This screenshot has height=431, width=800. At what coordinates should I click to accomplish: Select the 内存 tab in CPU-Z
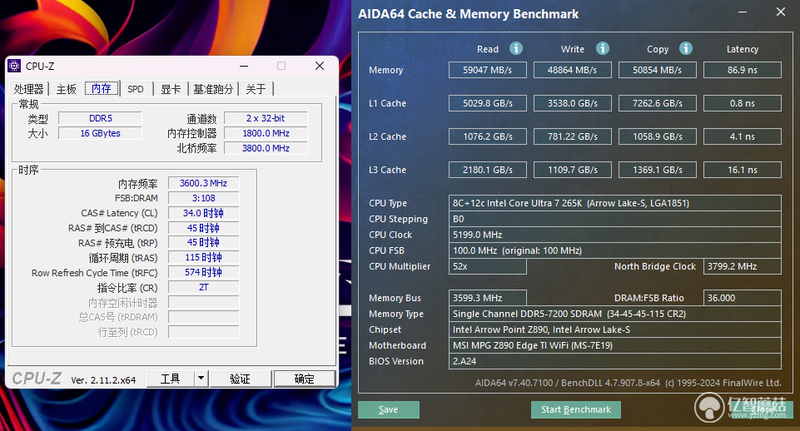coord(102,89)
